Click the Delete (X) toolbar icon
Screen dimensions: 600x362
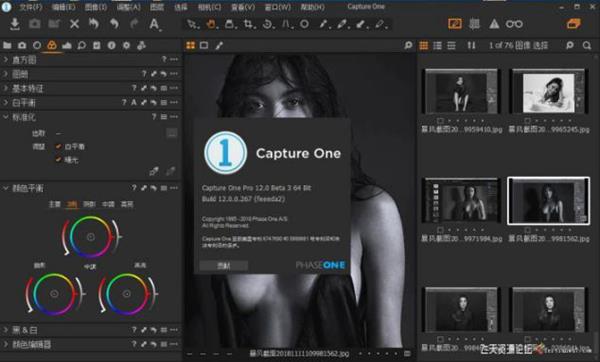click(x=74, y=24)
